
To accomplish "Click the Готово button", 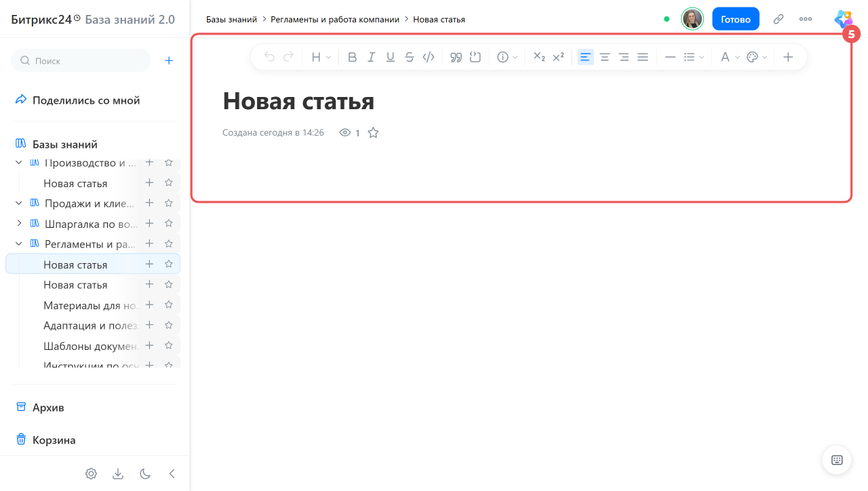I will (736, 19).
